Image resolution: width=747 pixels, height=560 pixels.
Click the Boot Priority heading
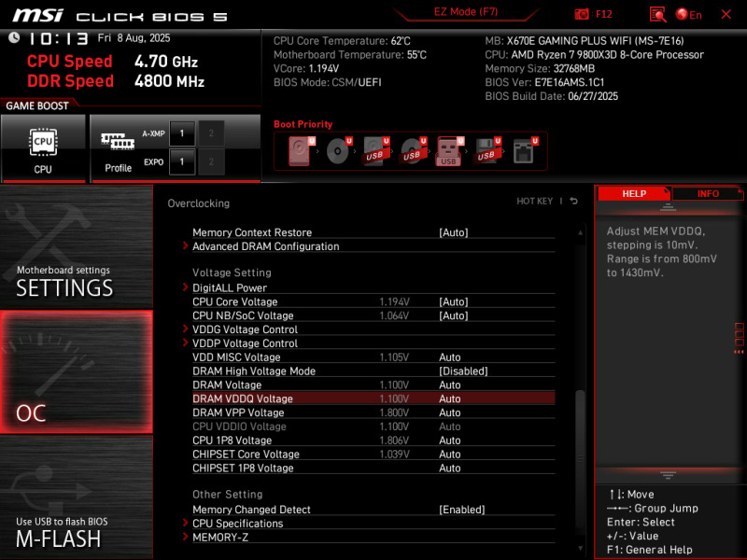303,124
